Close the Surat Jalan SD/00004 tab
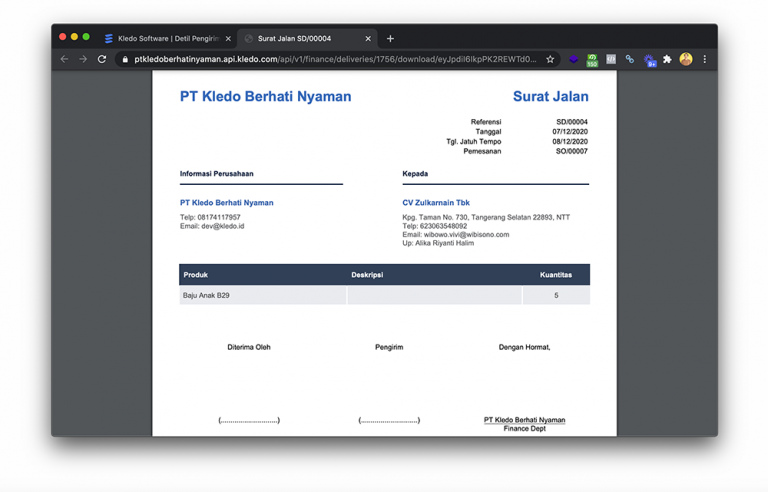Image resolution: width=768 pixels, height=492 pixels. point(368,39)
